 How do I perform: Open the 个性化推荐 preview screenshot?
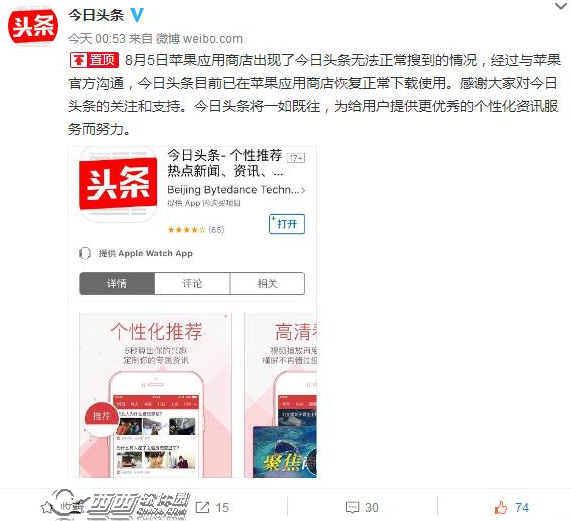click(x=155, y=395)
